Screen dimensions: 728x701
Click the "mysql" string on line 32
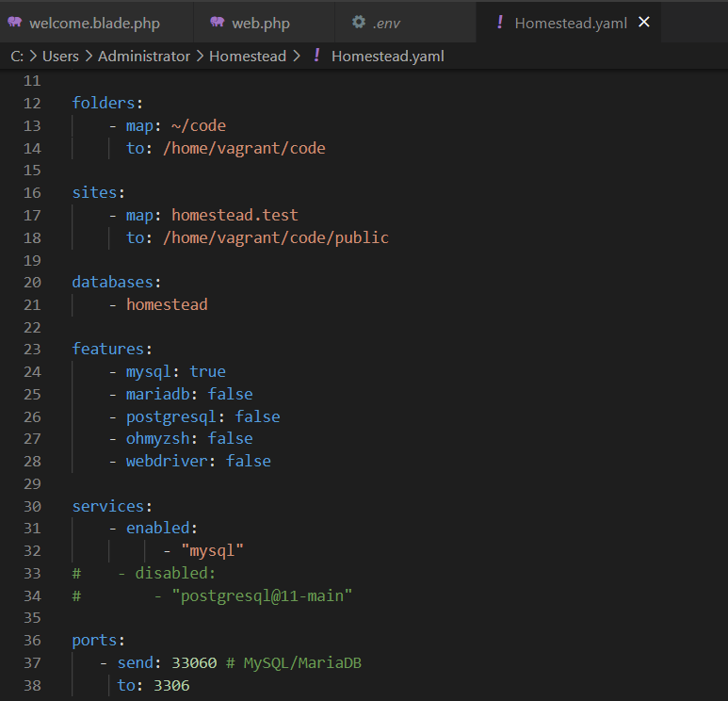[212, 551]
